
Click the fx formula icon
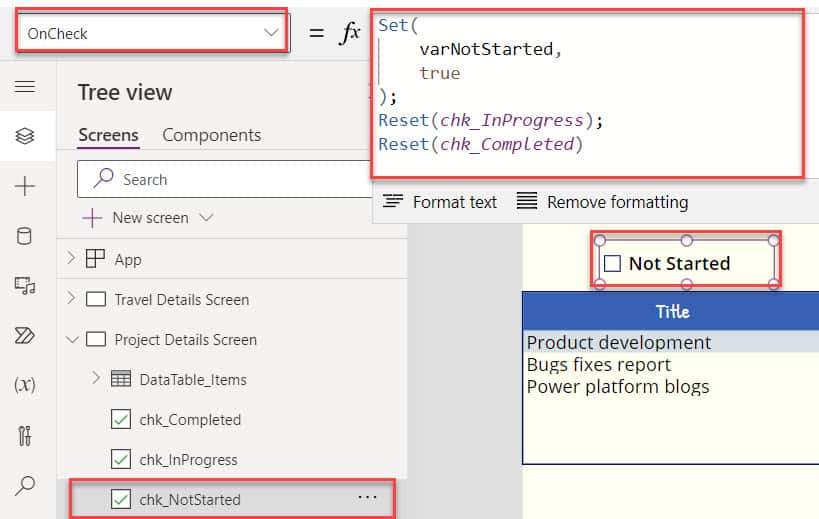coord(349,33)
